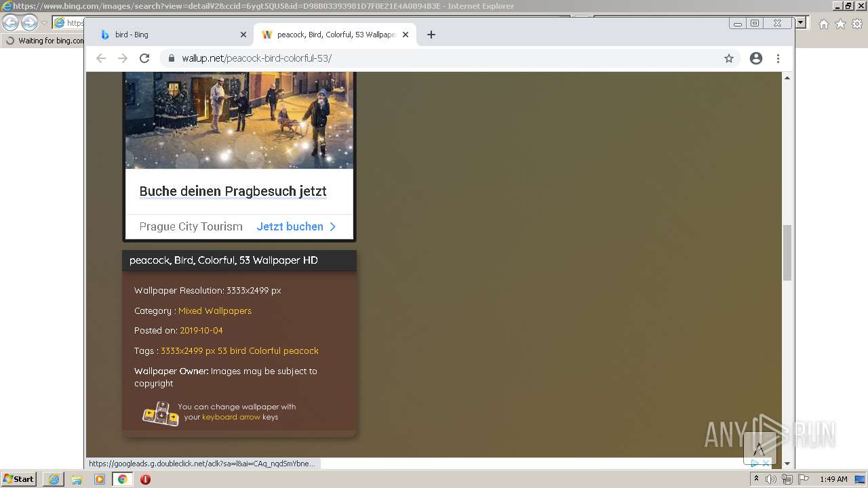The height and width of the screenshot is (488, 868).
Task: Click the 'peacock, Bird, Colorful, 53 Wallpaper HD' heading
Action: [x=224, y=260]
